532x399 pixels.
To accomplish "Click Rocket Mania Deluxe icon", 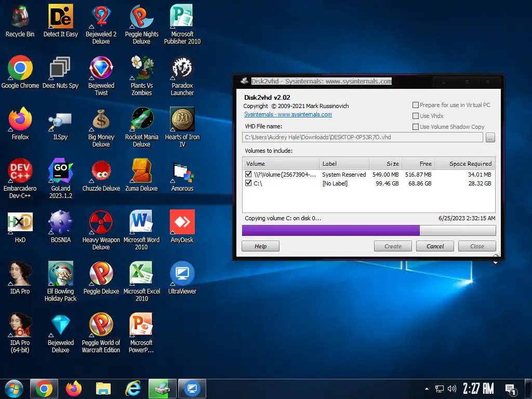I will point(141,127).
